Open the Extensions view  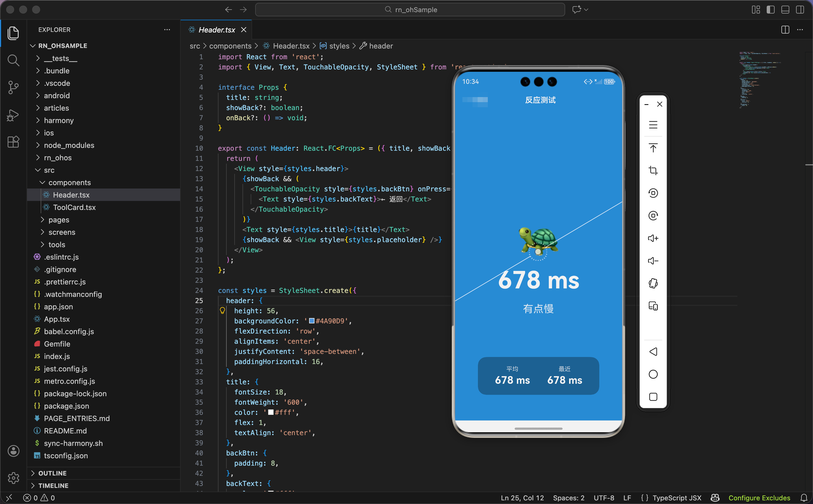(x=13, y=142)
